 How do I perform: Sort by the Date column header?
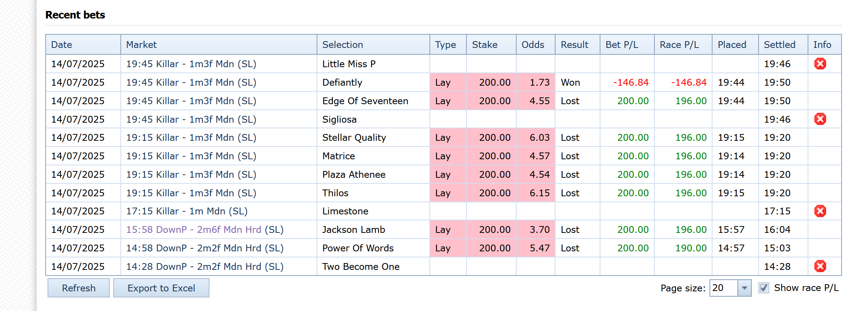(x=62, y=45)
